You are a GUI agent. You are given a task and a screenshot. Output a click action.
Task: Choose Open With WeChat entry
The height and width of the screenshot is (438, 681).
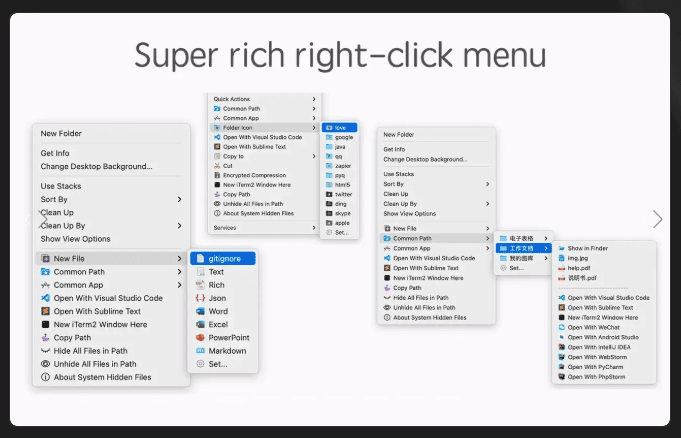[604, 327]
